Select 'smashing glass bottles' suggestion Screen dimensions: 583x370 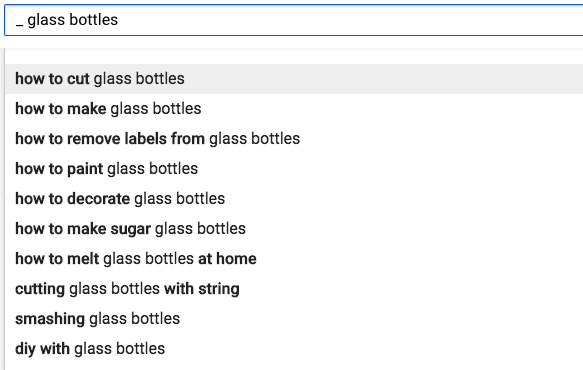[x=294, y=319]
